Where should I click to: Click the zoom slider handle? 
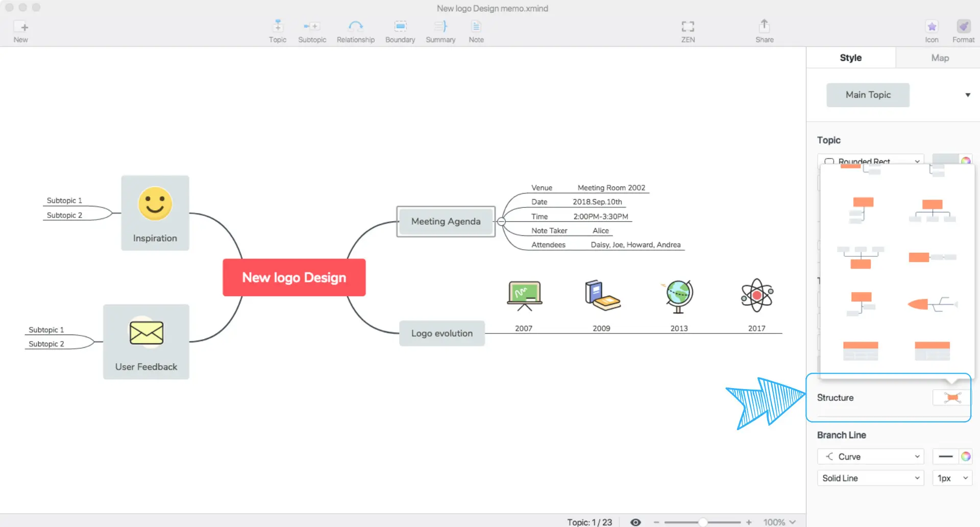coord(703,522)
